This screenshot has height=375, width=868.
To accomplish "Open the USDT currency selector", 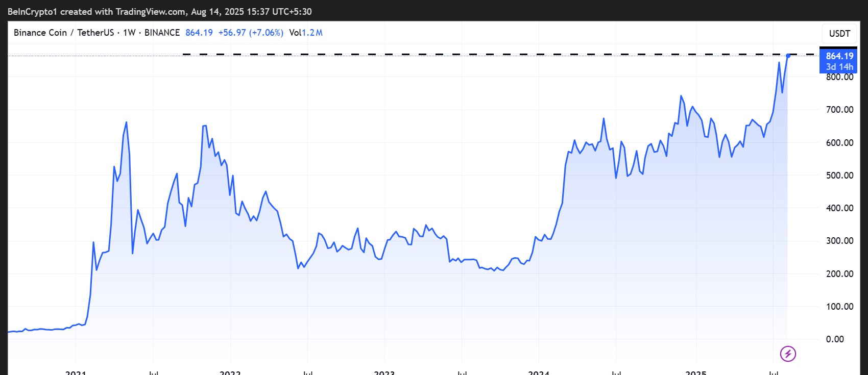I will point(839,34).
